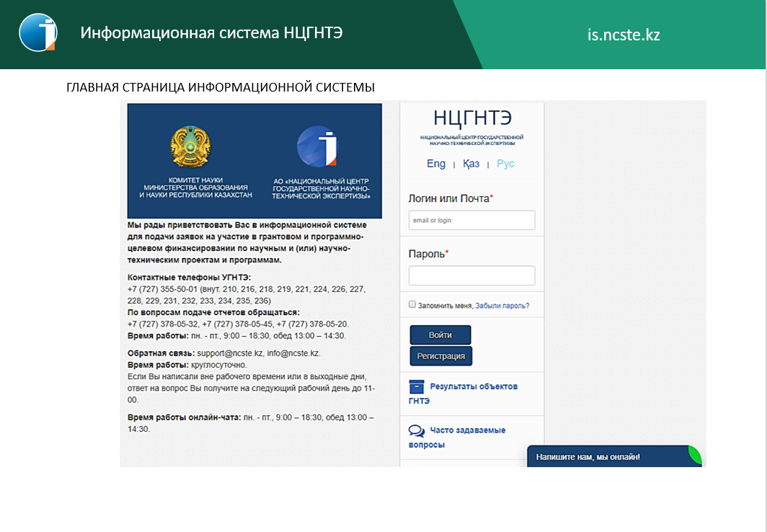This screenshot has height=532, width=767.
Task: Click is.ncste.kz text in header
Action: click(624, 35)
